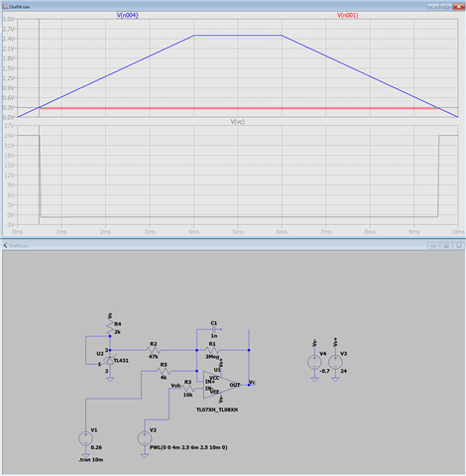Click the TL431 part label

[x=121, y=360]
